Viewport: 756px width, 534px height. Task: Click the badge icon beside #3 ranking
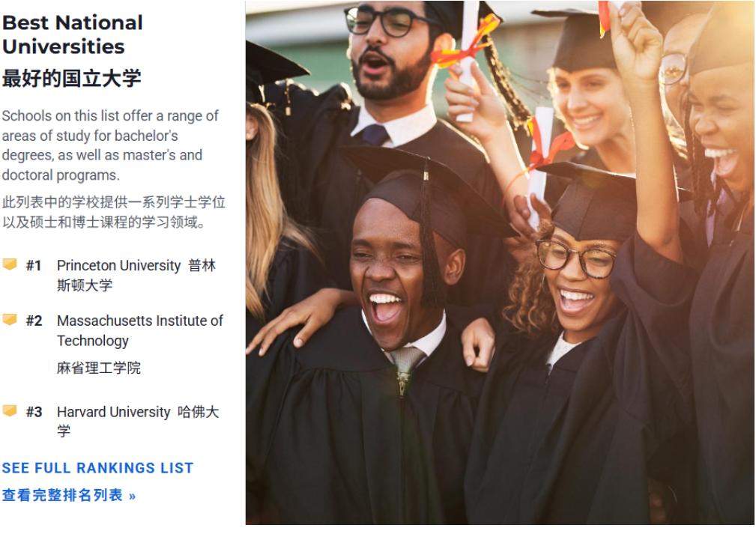[10, 410]
